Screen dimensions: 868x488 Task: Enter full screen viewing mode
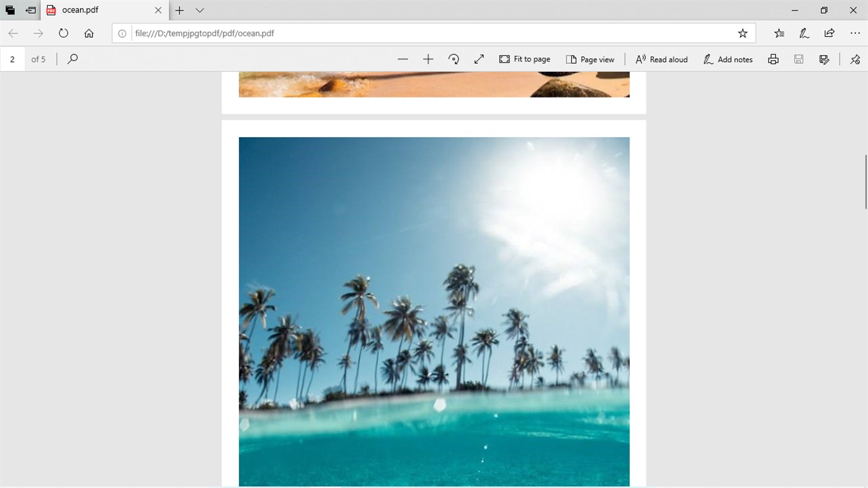coord(478,59)
